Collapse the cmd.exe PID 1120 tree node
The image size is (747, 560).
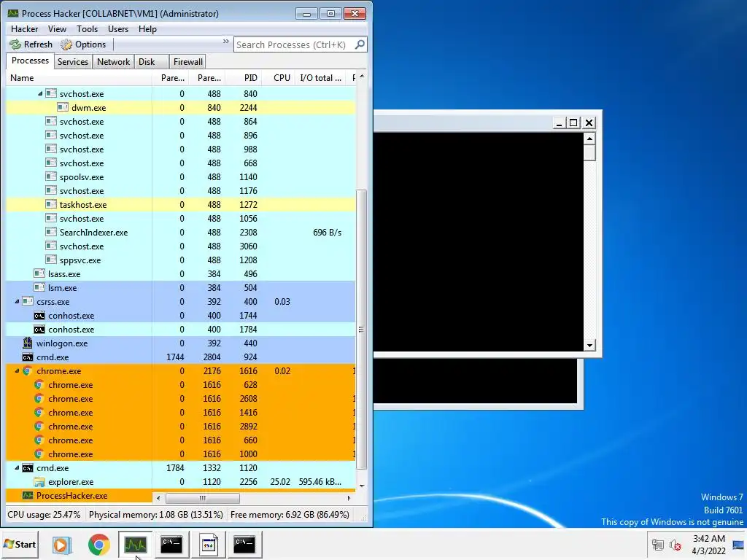coord(18,468)
